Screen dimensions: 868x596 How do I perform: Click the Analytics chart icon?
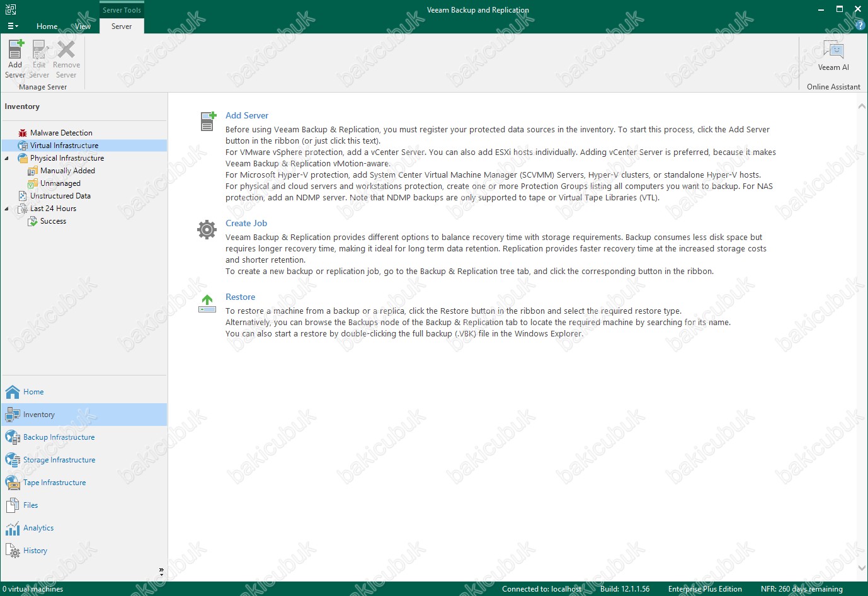click(13, 528)
